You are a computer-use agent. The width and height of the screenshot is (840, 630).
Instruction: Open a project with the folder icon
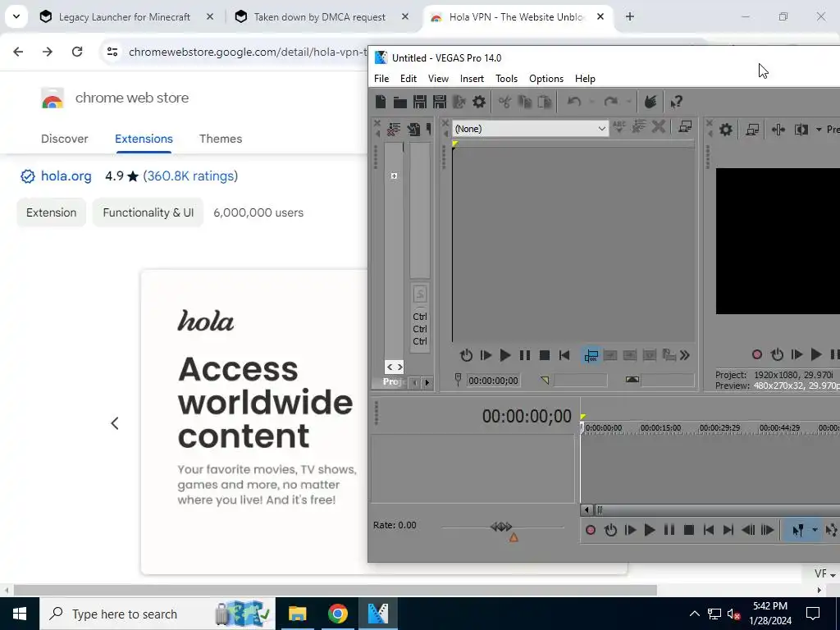tap(399, 102)
